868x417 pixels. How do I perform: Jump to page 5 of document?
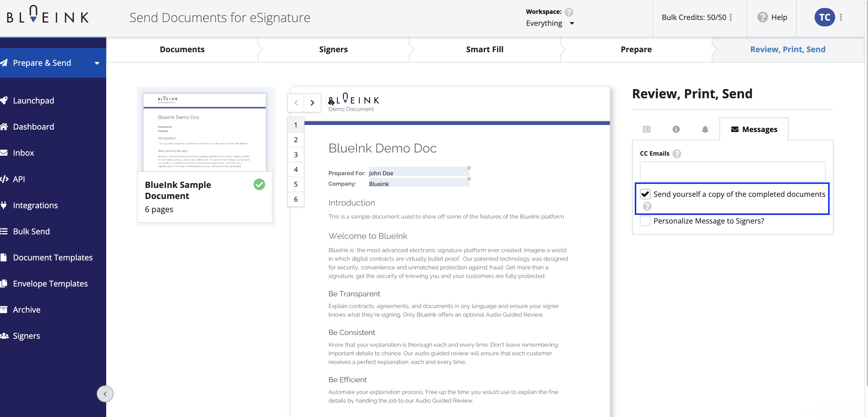click(296, 184)
